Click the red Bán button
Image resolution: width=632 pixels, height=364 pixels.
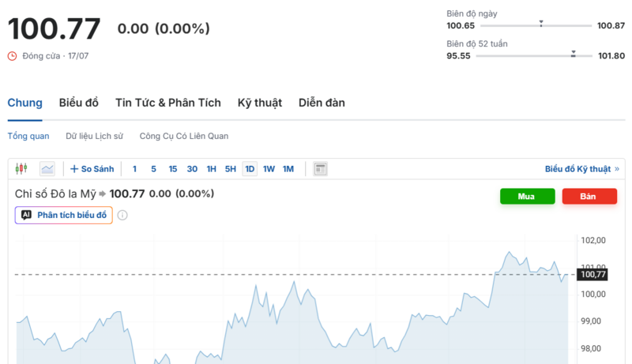589,197
